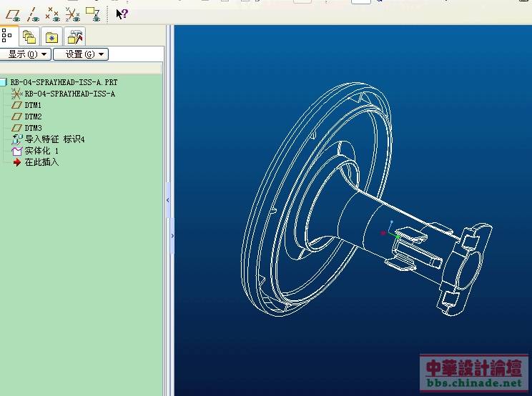Open the Connections tab with hammer icon
This screenshot has width=532, height=396.
coord(74,36)
